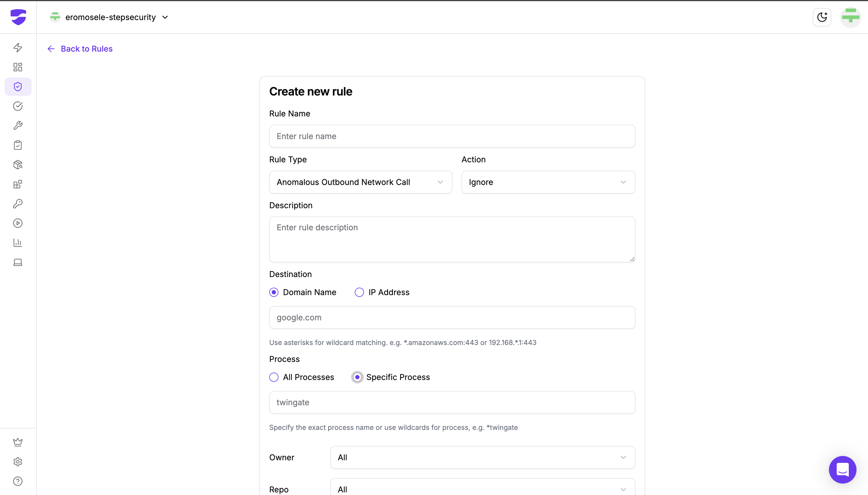
Task: Click the key sidebar icon
Action: 18,204
